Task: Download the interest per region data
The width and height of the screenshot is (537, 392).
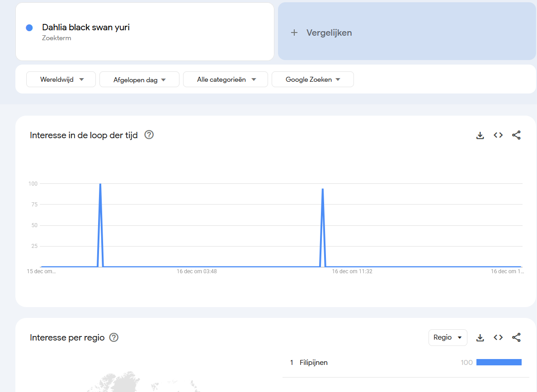Action: click(480, 338)
